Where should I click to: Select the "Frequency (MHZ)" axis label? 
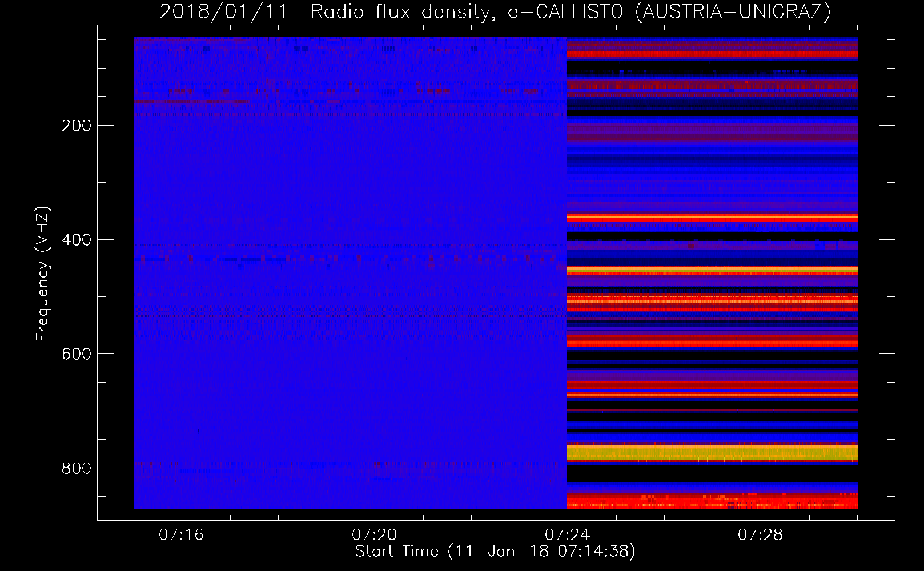point(42,274)
